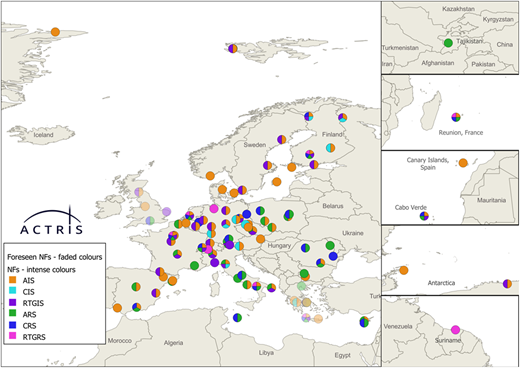Select the purple-orange marker right of Antarctica label
Screen dimensions: 520x368
(x=507, y=284)
